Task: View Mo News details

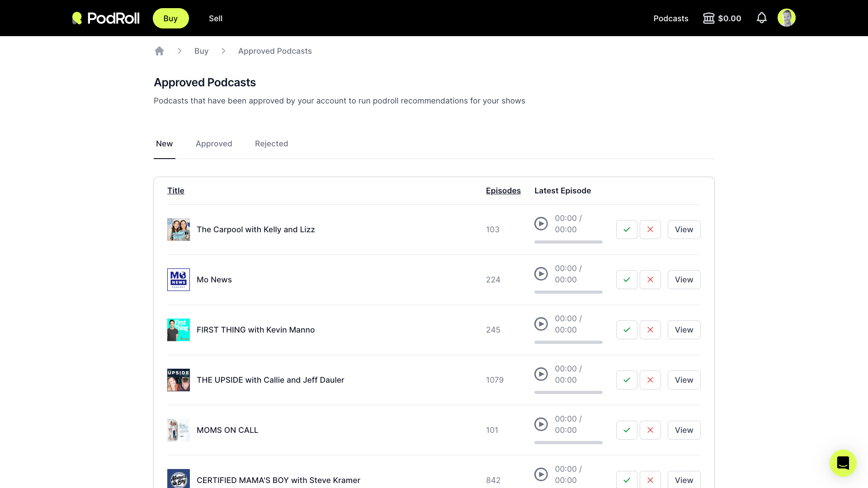Action: point(684,280)
